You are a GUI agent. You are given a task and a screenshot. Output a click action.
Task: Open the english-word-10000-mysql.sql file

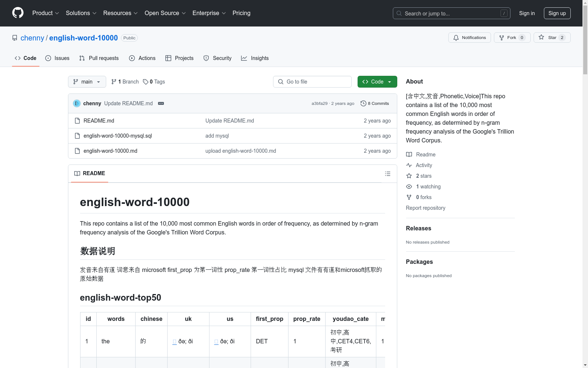pyautogui.click(x=118, y=136)
